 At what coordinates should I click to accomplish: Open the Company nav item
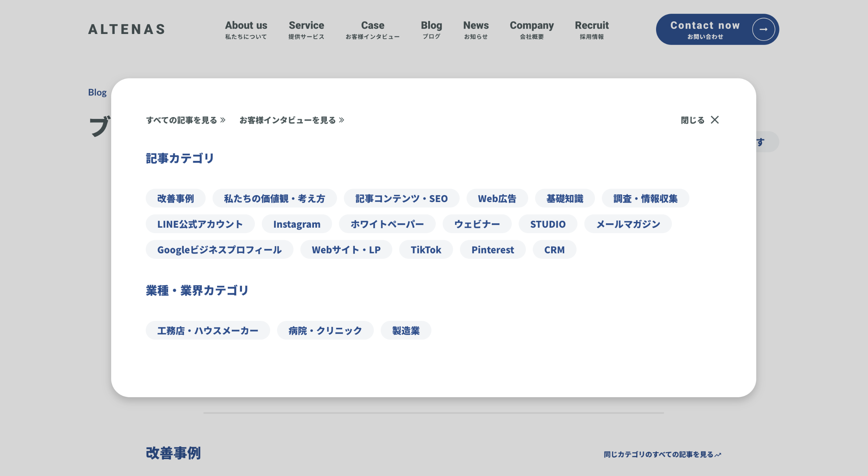tap(532, 30)
